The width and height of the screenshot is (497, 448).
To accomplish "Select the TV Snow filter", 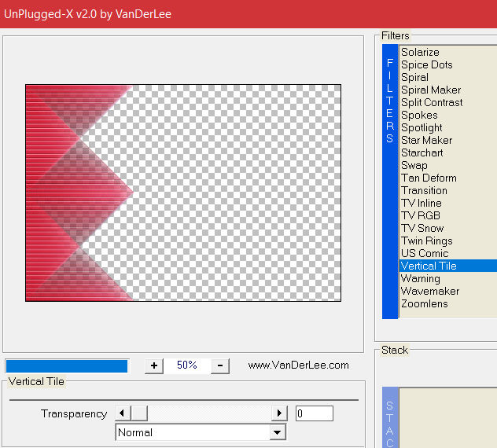I will pos(422,228).
